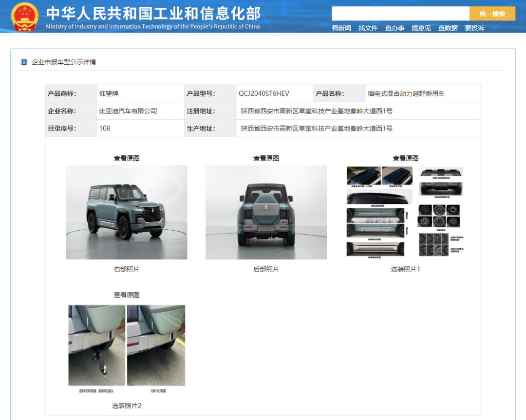
Task: Click 查看原图 above the 选装照片2 image
Action: click(127, 295)
